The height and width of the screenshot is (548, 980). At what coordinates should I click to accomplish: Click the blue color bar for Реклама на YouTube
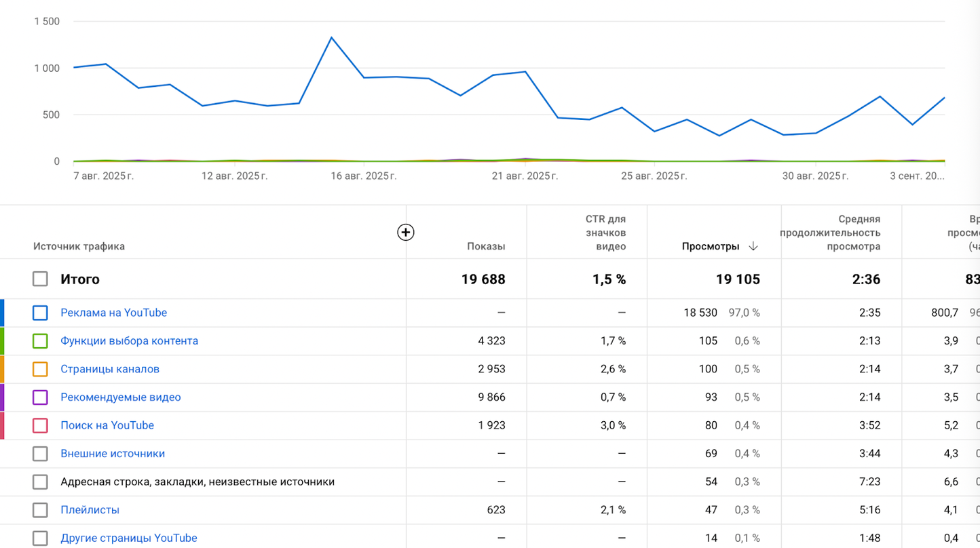click(x=2, y=313)
